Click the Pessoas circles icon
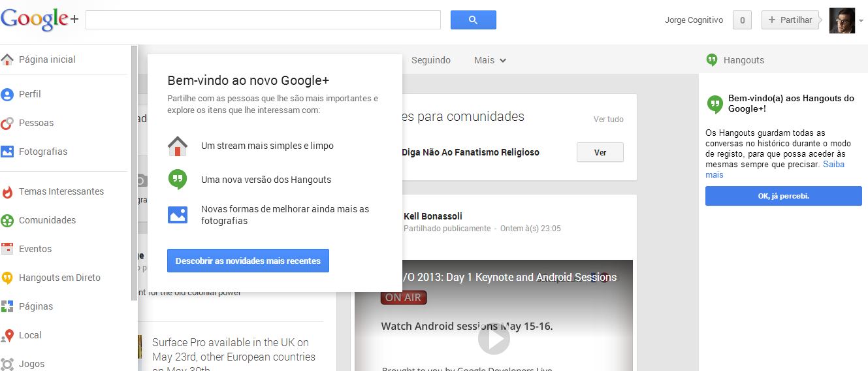 coord(7,123)
